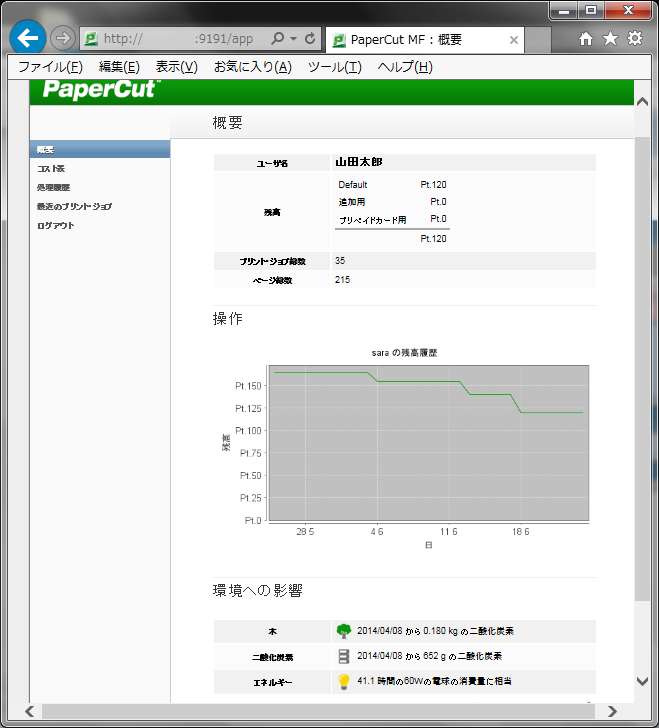Click the 652 g carbon dioxide text
The height and width of the screenshot is (728, 659).
pyautogui.click(x=430, y=656)
